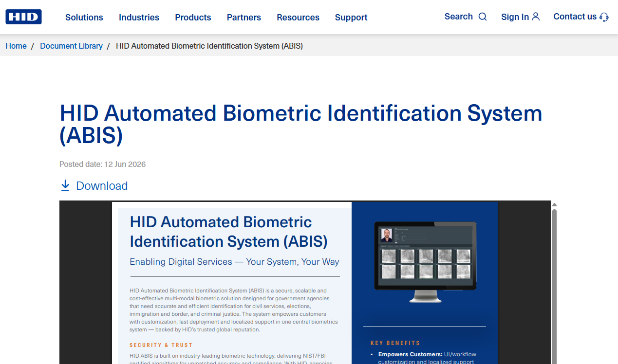Screen dimensions: 618x364
Task: Click the Sign In link text
Action: tap(515, 17)
